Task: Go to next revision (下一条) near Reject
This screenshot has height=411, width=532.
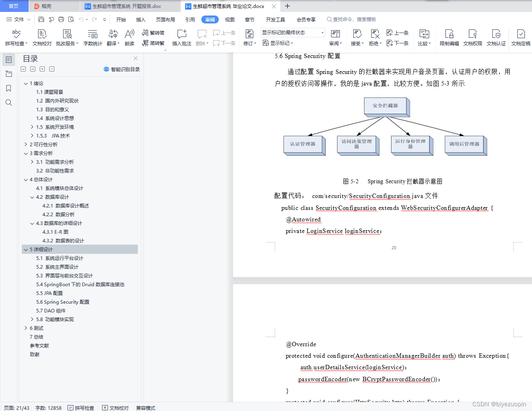Action: (x=397, y=43)
